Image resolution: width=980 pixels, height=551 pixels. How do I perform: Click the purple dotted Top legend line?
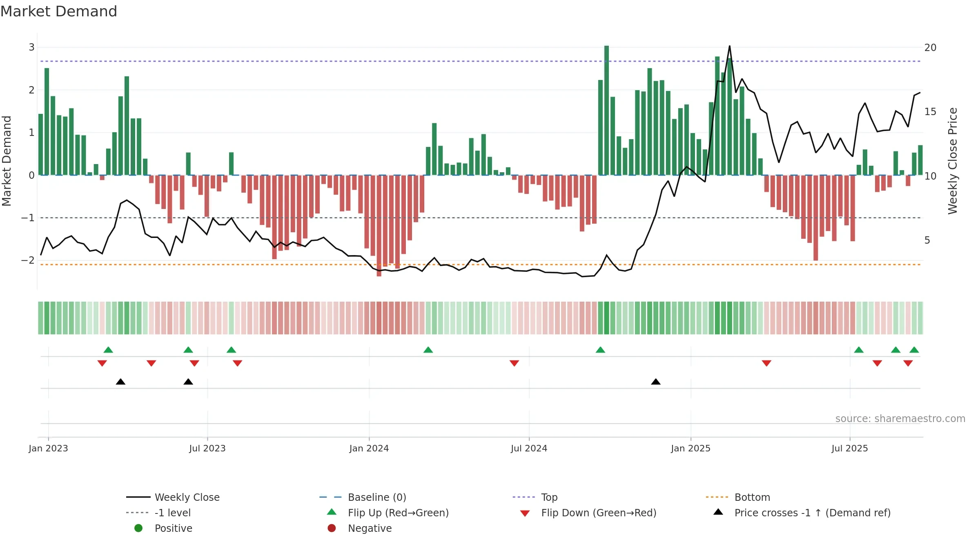pyautogui.click(x=523, y=497)
